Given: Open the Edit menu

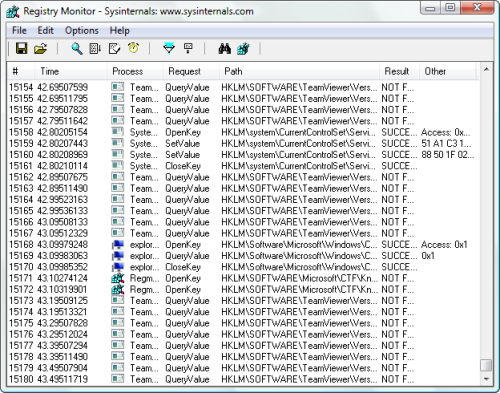Looking at the screenshot, I should click(45, 31).
